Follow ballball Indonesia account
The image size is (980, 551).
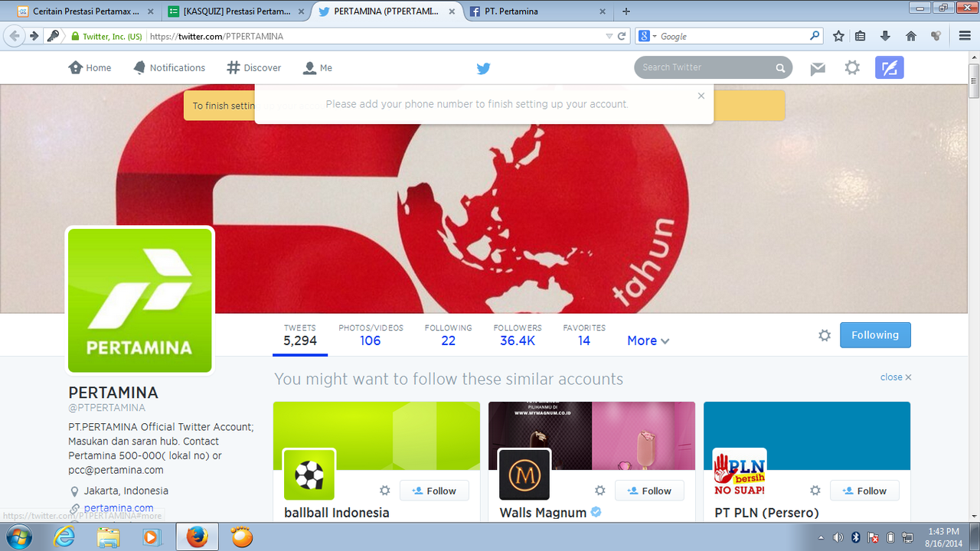pyautogui.click(x=434, y=491)
